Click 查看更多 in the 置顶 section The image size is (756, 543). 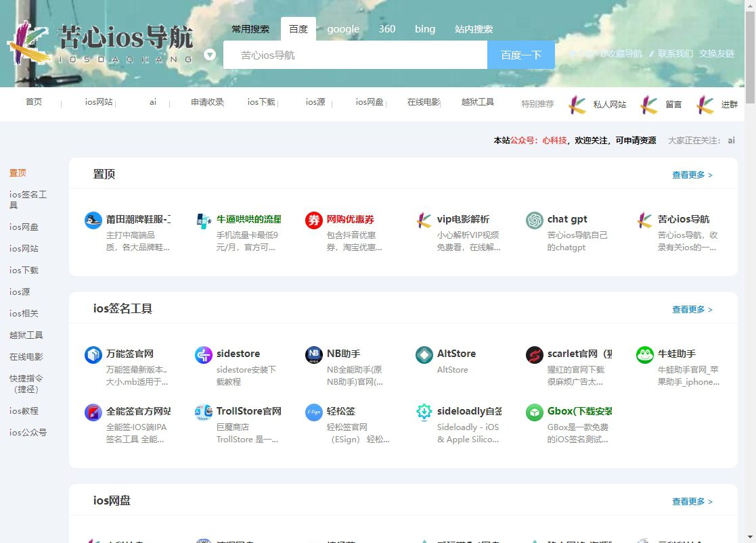692,174
